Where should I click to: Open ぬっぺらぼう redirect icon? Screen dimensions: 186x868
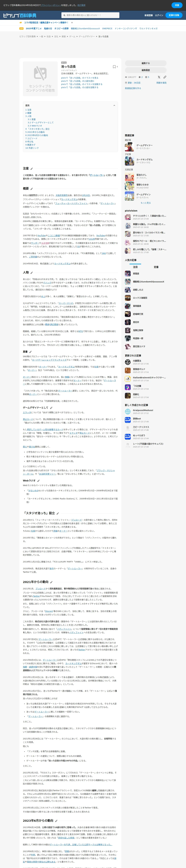[x=128, y=437]
